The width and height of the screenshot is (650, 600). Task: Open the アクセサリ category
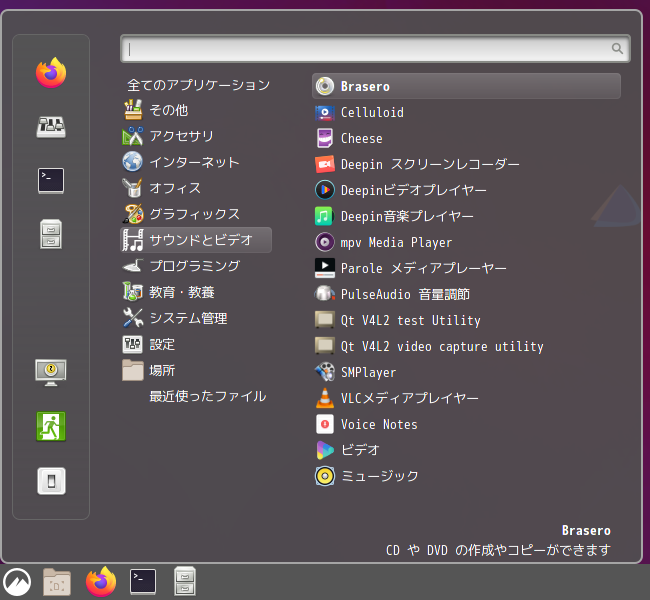pyautogui.click(x=196, y=136)
